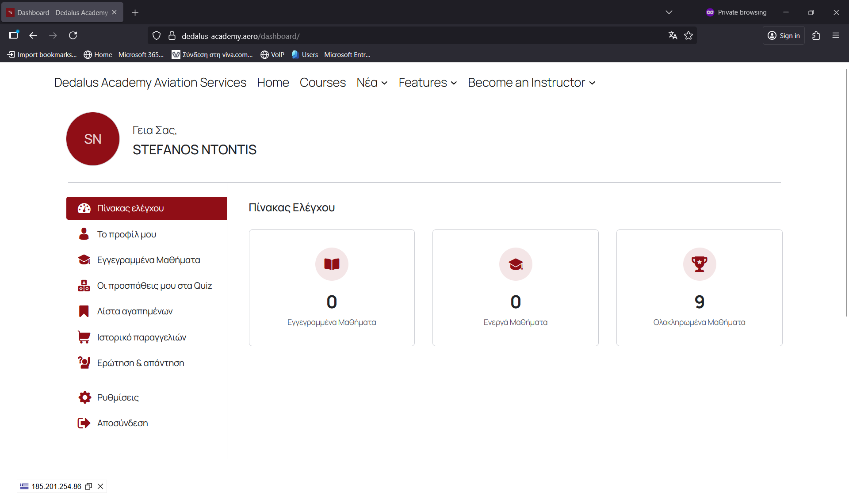Open Το προφίλ μου page
This screenshot has height=504, width=849.
[x=126, y=234]
